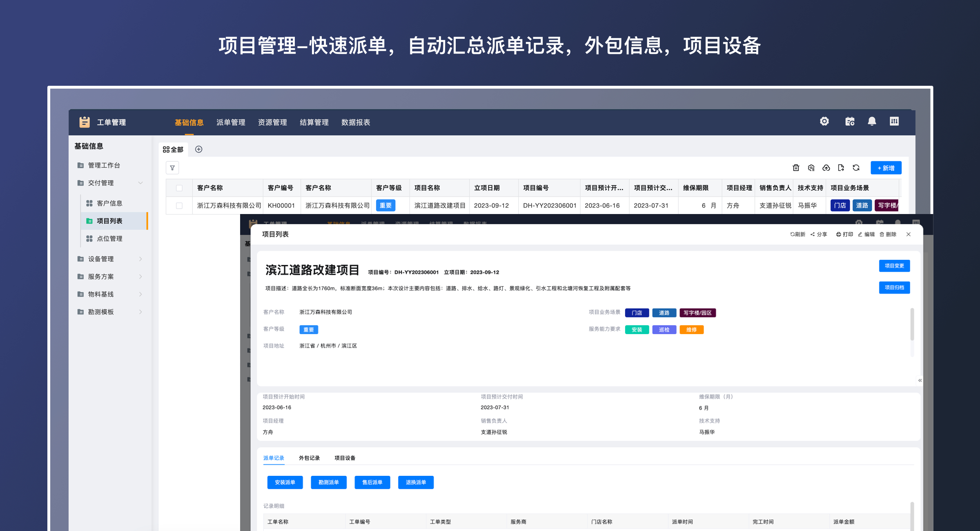Click the 写字楼/园区 scene color tag
The width and height of the screenshot is (980, 531).
[x=697, y=313]
